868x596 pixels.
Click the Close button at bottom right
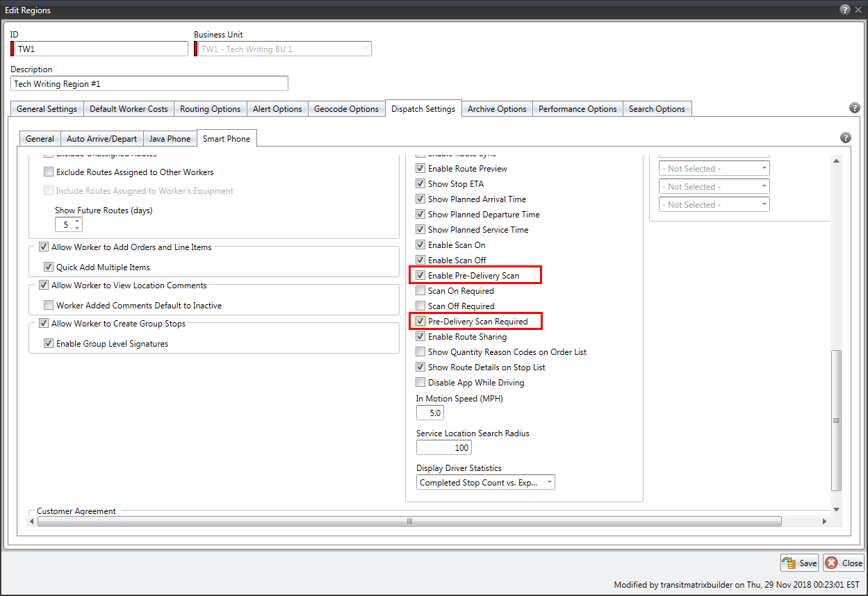tap(844, 563)
